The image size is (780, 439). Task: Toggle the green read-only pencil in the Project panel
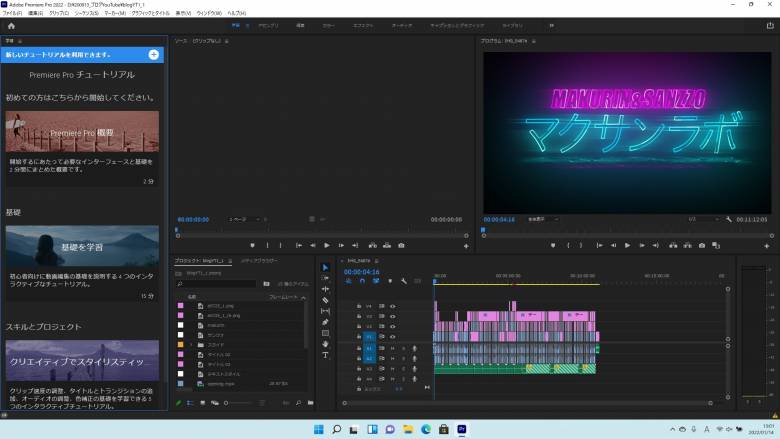178,403
